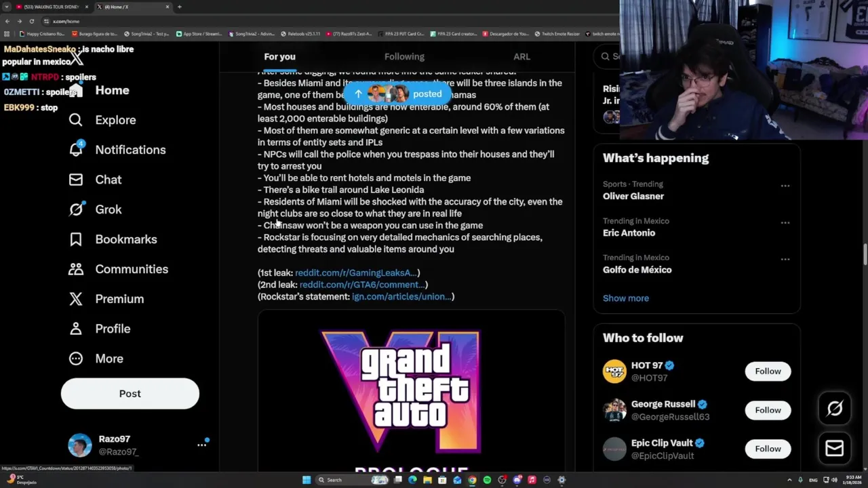868x488 pixels.
Task: Switch to the For you tab
Action: [279, 57]
